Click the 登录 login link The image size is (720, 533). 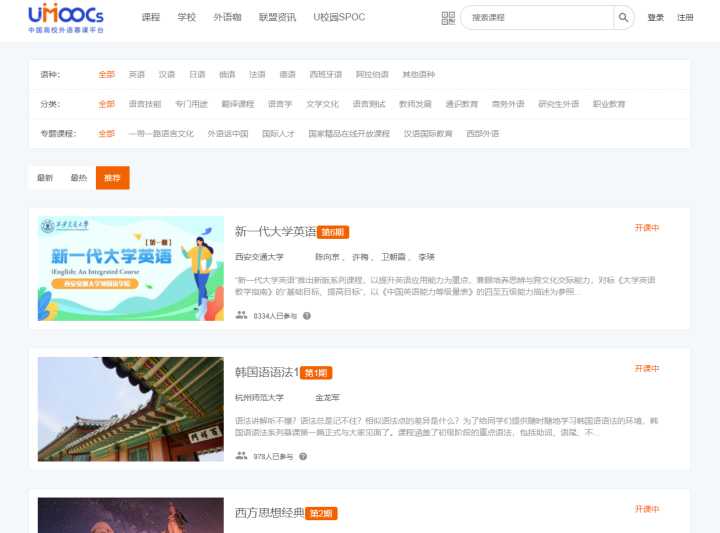655,17
